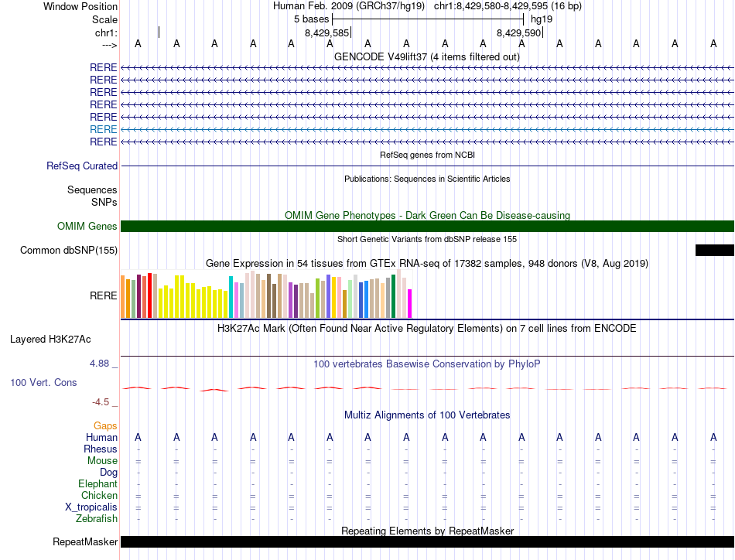Click the magenta bar in GTEx chart
The height and width of the screenshot is (560, 735).
click(410, 303)
